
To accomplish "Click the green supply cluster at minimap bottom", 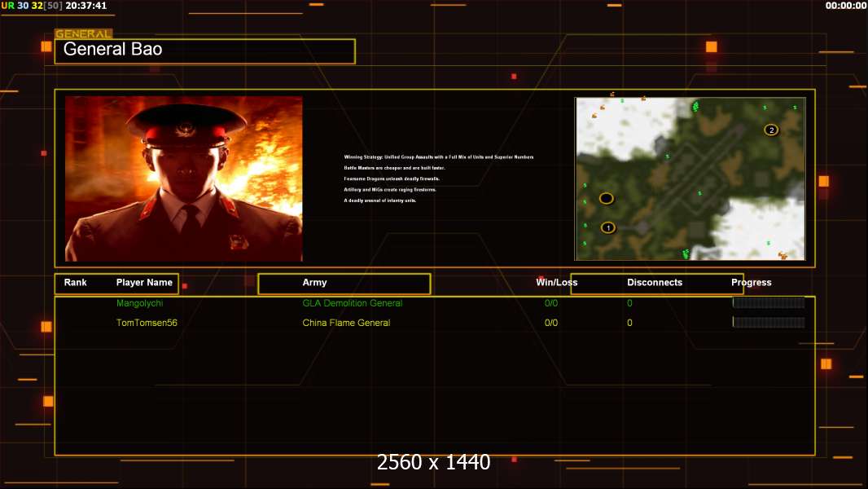I will point(686,254).
